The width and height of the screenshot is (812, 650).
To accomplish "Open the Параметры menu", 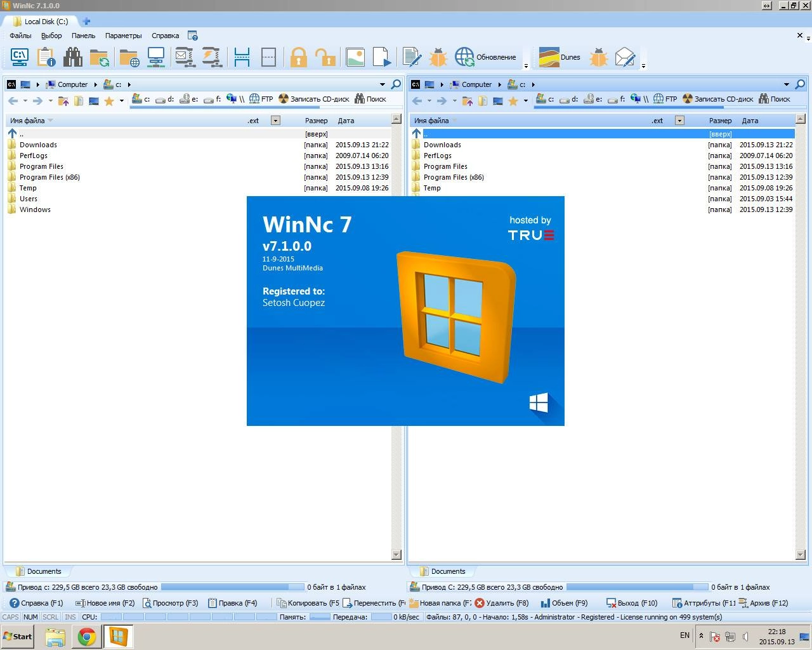I will [x=123, y=36].
